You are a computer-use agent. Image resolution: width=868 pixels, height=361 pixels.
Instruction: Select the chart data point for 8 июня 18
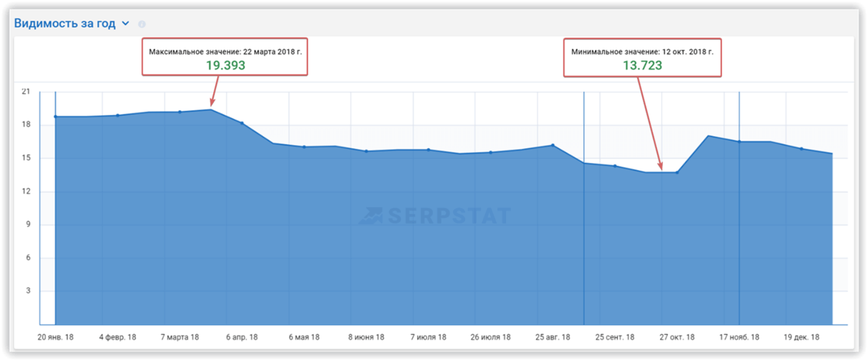pyautogui.click(x=366, y=151)
